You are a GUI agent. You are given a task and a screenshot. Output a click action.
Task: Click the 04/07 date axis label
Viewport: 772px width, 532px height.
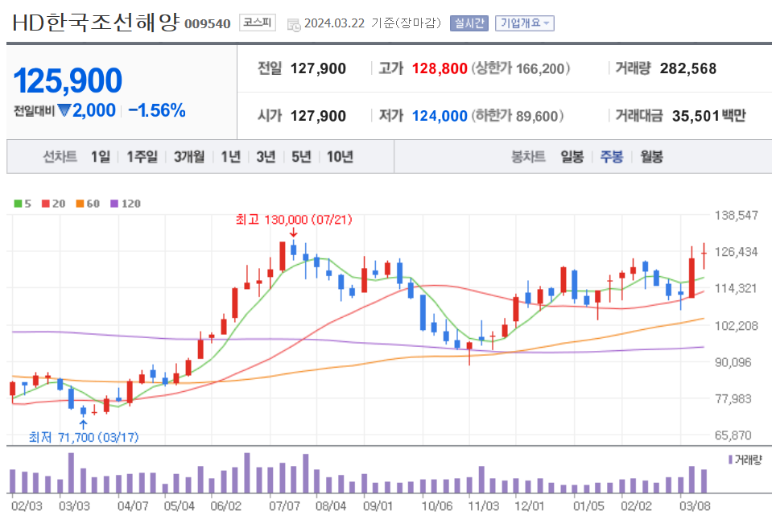click(x=133, y=506)
